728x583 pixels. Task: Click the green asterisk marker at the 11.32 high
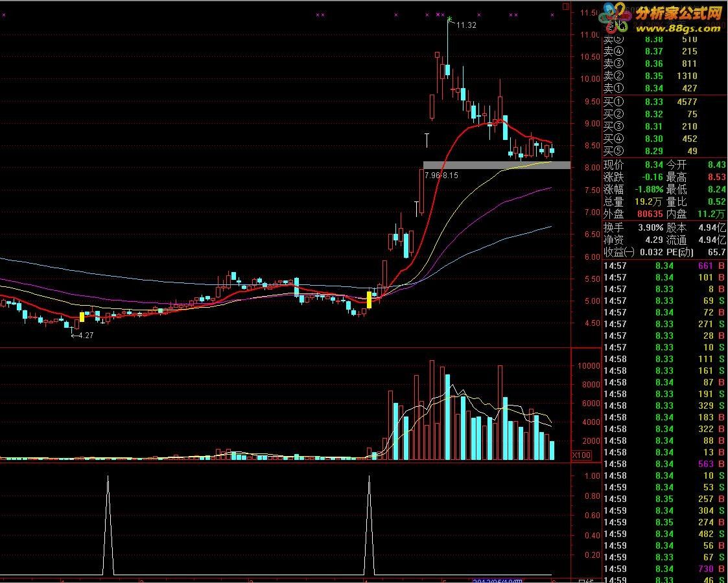coord(449,19)
